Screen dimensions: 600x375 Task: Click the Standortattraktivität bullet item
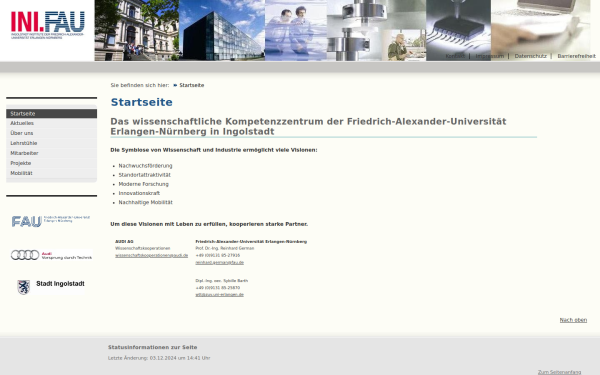(x=145, y=175)
